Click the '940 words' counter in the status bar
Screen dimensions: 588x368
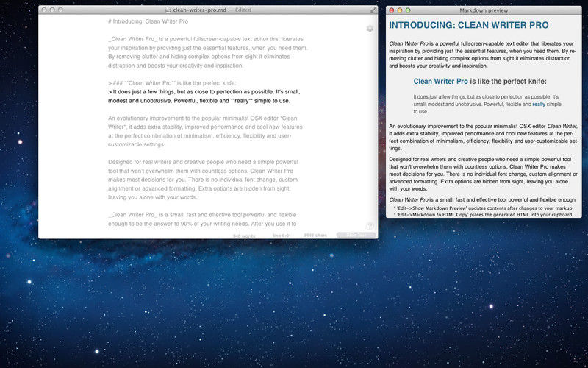coord(244,236)
